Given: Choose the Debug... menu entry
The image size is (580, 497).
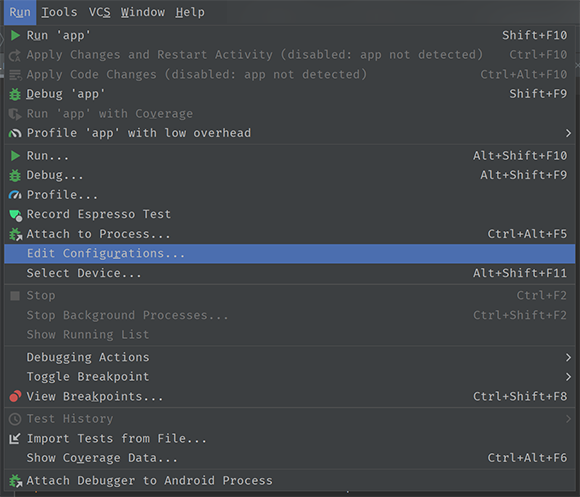Looking at the screenshot, I should coord(290,175).
